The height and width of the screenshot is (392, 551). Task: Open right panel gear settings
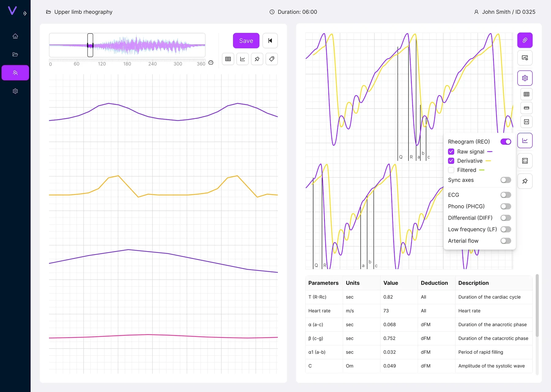525,78
